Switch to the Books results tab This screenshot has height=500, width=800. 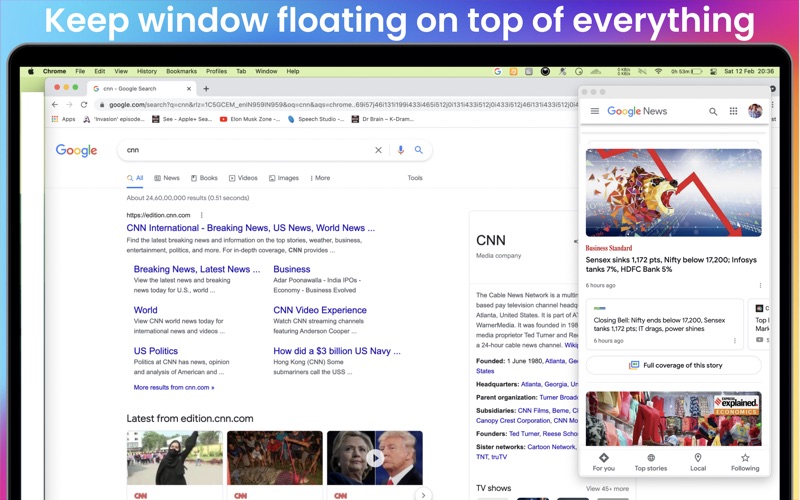coord(204,178)
